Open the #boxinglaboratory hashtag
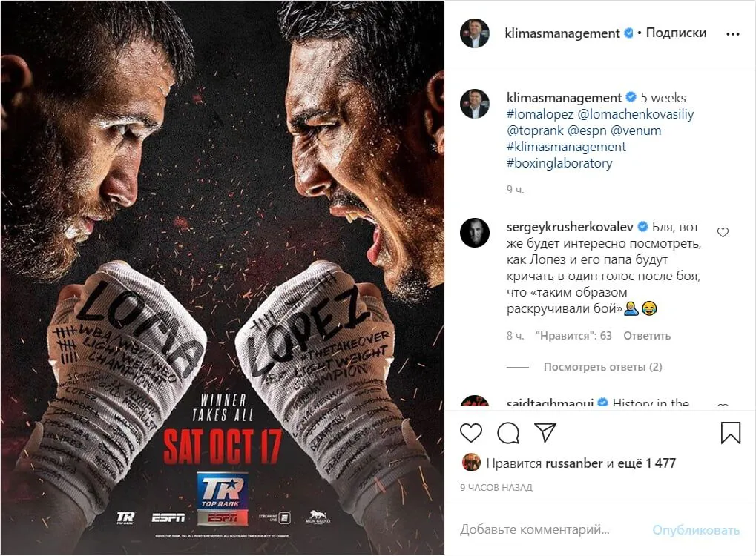 [559, 163]
